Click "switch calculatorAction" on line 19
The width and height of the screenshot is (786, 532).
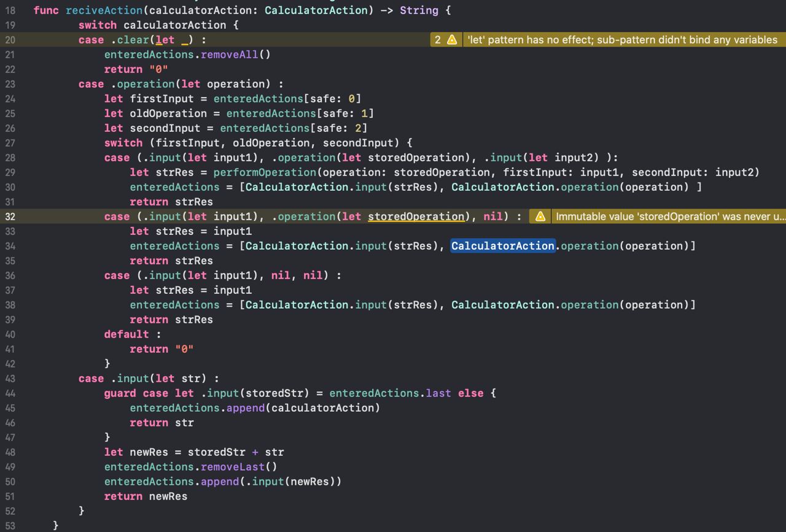tap(152, 25)
